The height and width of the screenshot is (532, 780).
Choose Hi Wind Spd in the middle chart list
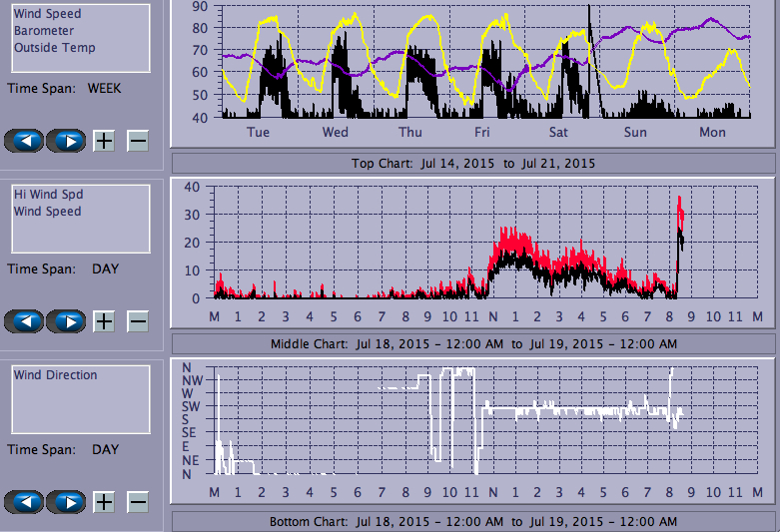(x=48, y=195)
